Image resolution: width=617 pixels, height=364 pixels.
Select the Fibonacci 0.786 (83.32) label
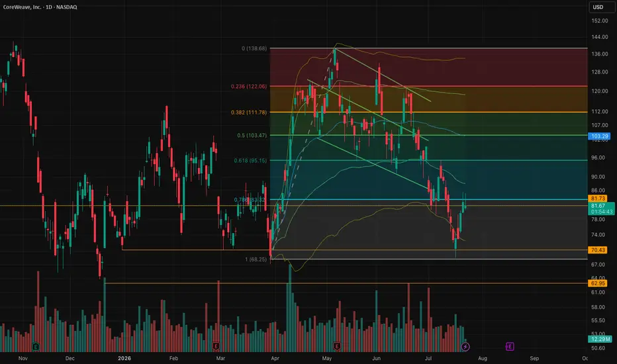pos(250,199)
